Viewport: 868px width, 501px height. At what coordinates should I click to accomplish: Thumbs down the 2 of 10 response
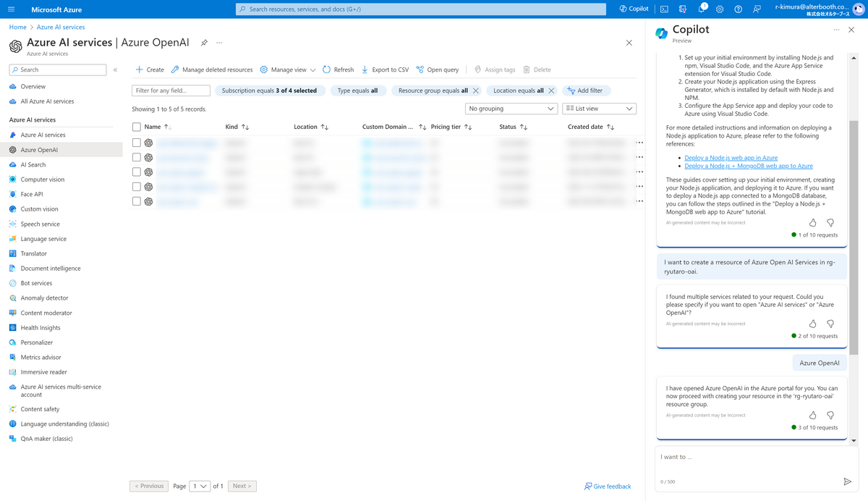[x=830, y=324]
